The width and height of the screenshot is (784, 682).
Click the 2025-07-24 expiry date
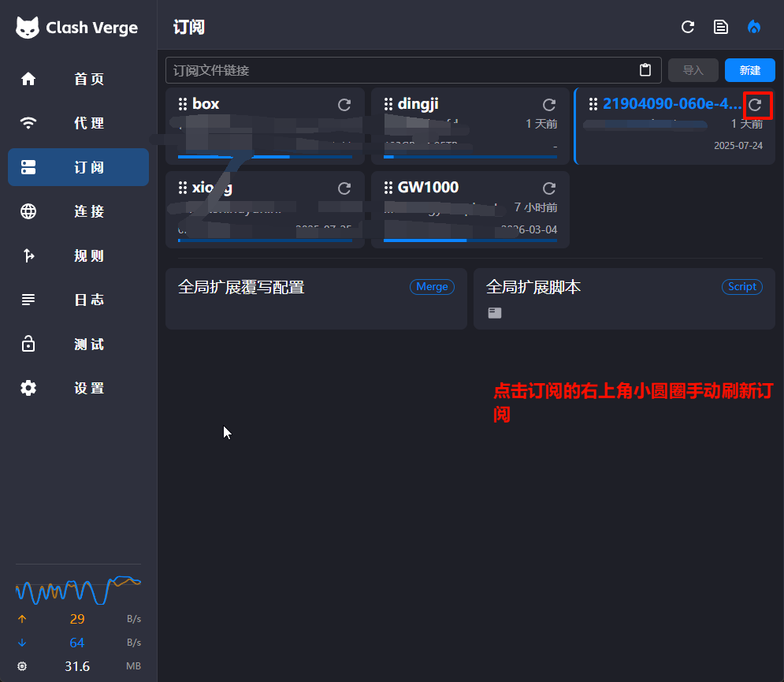738,146
